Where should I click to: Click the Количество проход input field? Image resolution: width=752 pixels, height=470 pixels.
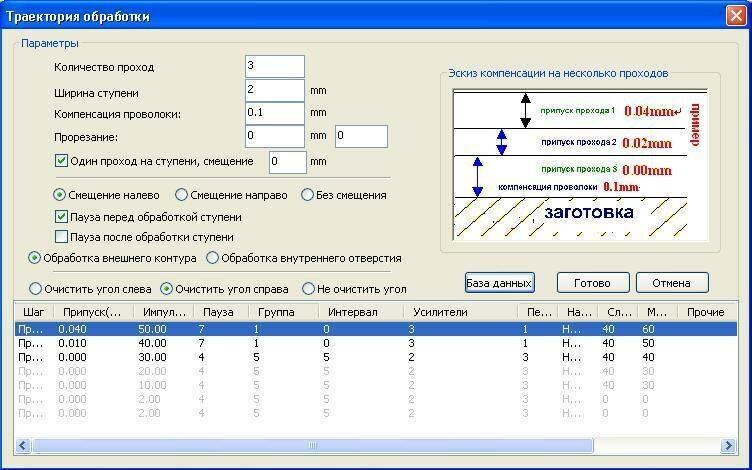[x=274, y=67]
